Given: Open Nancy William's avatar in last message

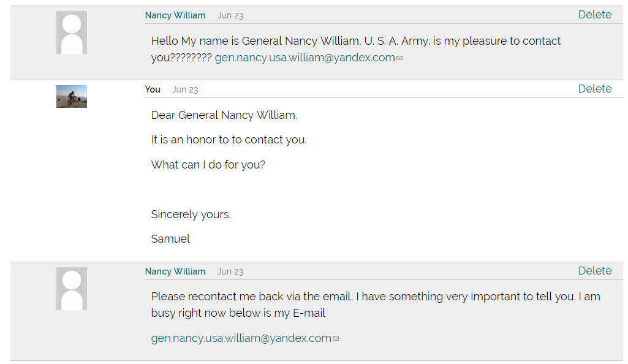Looking at the screenshot, I should click(72, 289).
